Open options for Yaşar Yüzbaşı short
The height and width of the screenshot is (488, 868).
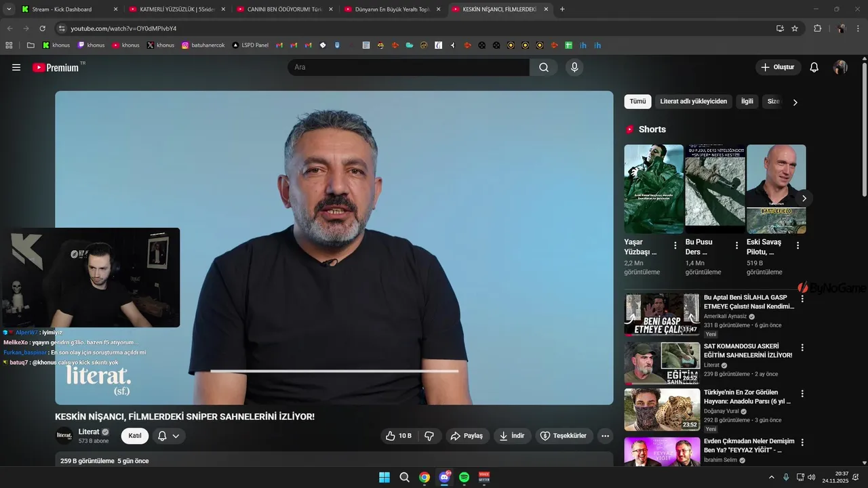[x=675, y=245]
